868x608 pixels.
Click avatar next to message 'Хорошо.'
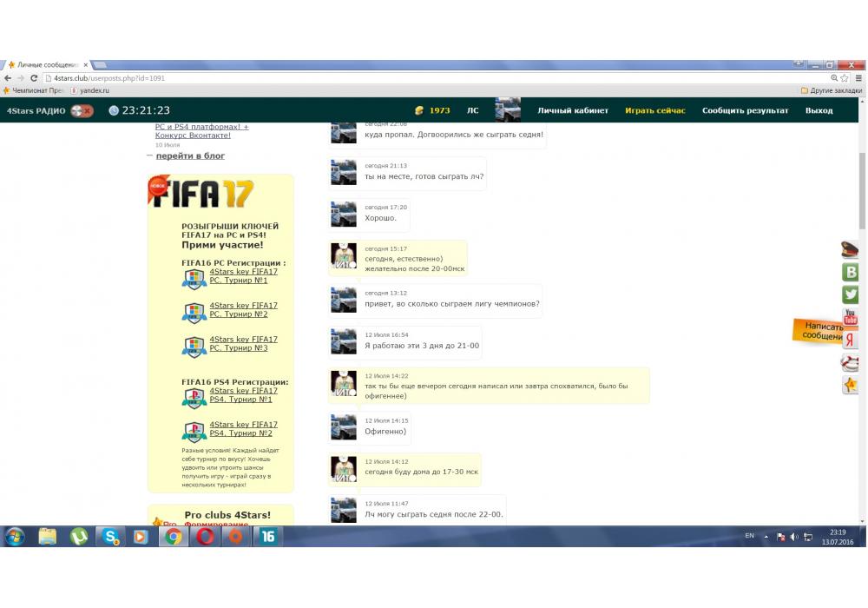click(344, 215)
